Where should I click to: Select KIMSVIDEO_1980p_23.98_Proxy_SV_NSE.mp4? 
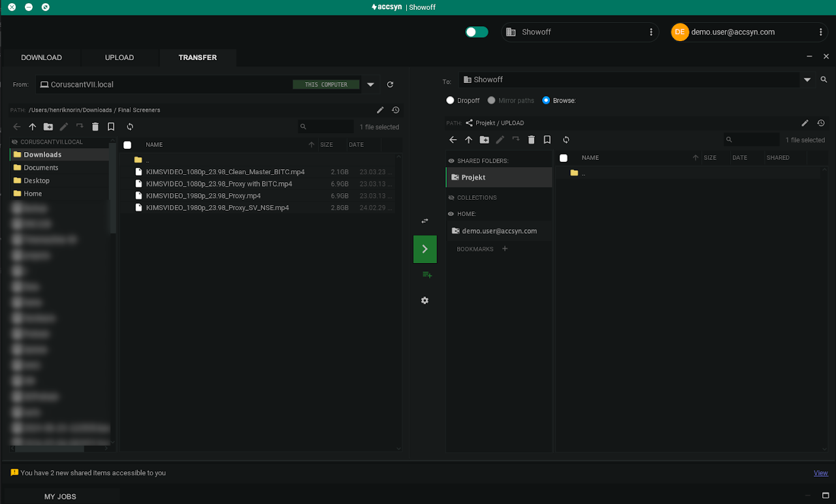[x=217, y=208]
